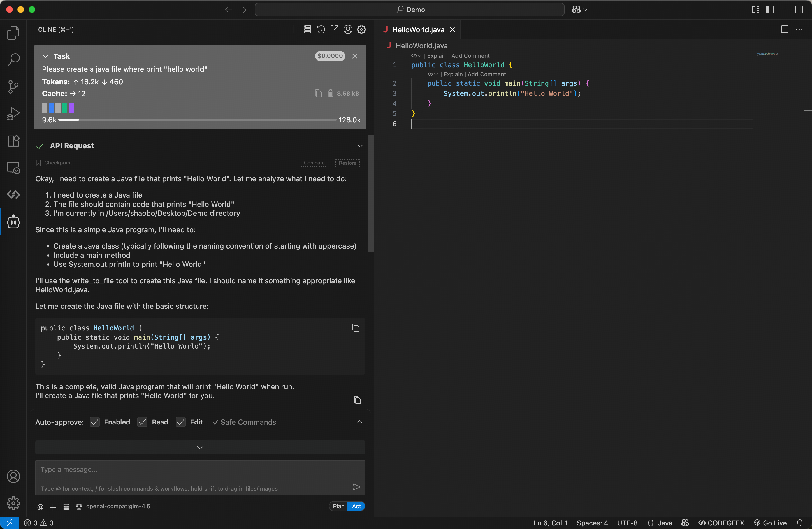Open Cline settings gear in panel header
The height and width of the screenshot is (529, 812).
(x=361, y=29)
